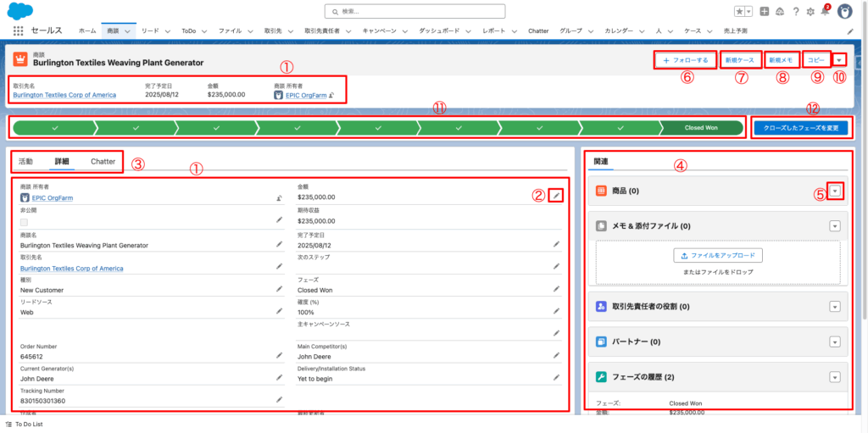Expand the 商品 related list dropdown
Image resolution: width=868 pixels, height=433 pixels.
click(x=835, y=192)
